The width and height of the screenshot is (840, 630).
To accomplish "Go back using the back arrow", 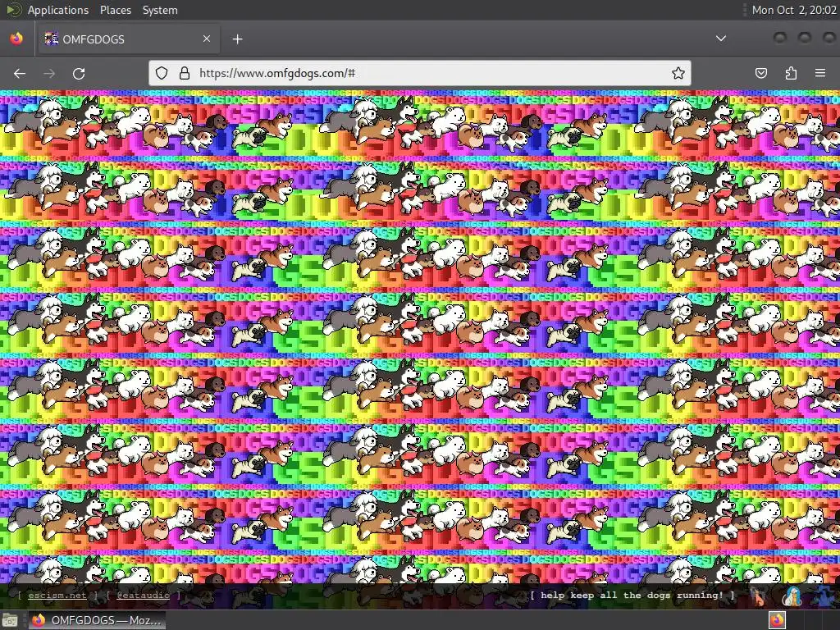I will [20, 73].
